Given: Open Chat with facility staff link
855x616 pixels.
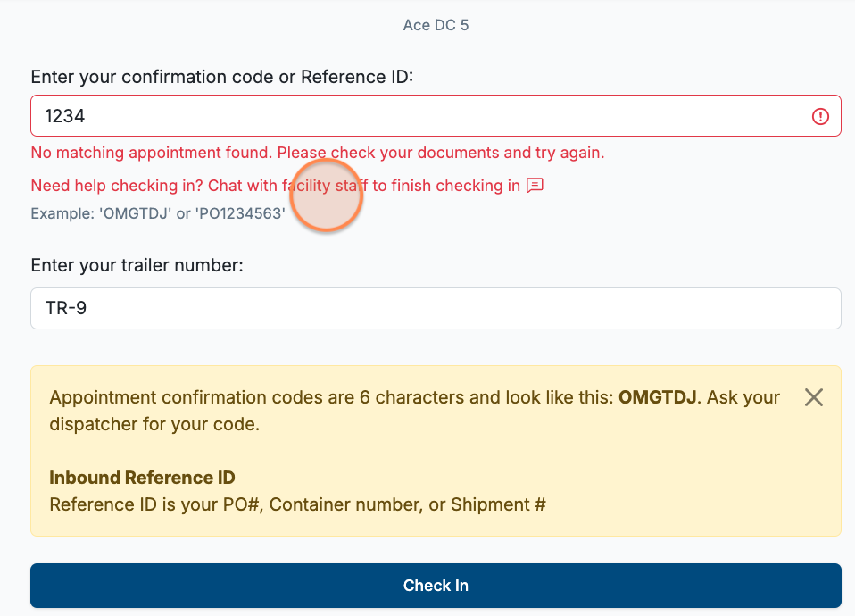Looking at the screenshot, I should (364, 186).
